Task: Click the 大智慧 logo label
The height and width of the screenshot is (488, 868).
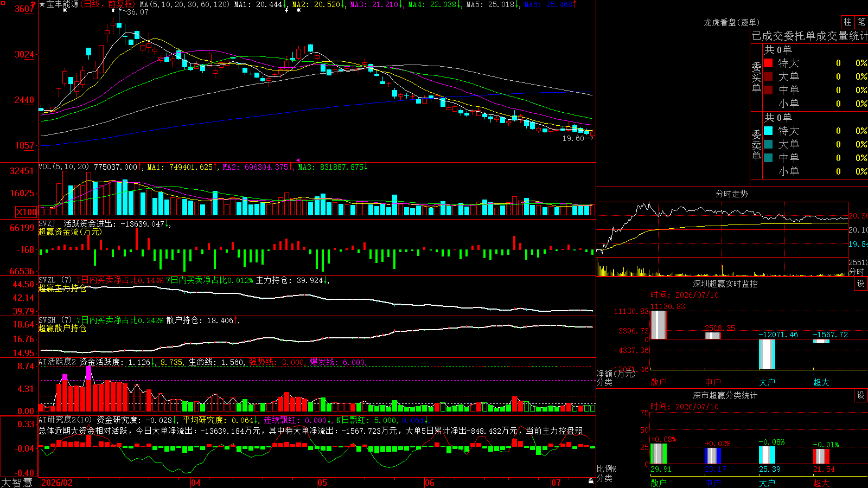Action: coord(17,482)
